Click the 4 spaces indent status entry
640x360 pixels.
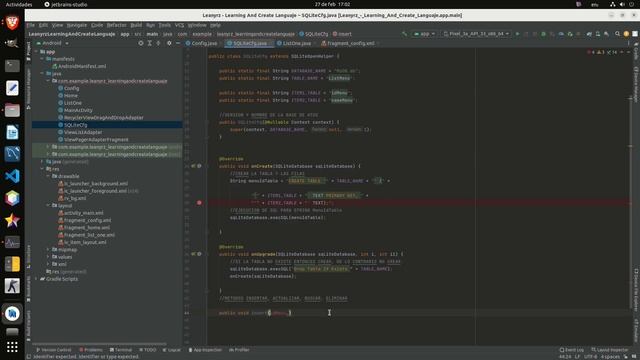click(610, 357)
